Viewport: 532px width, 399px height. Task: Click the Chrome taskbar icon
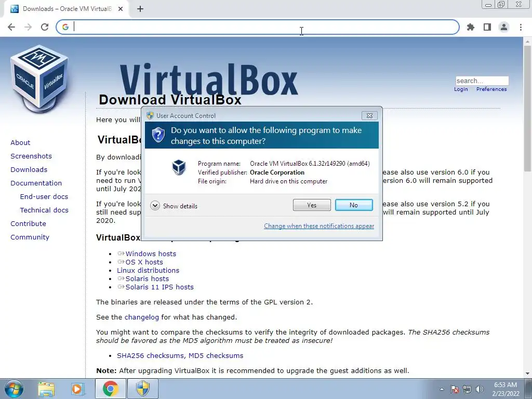pos(110,389)
